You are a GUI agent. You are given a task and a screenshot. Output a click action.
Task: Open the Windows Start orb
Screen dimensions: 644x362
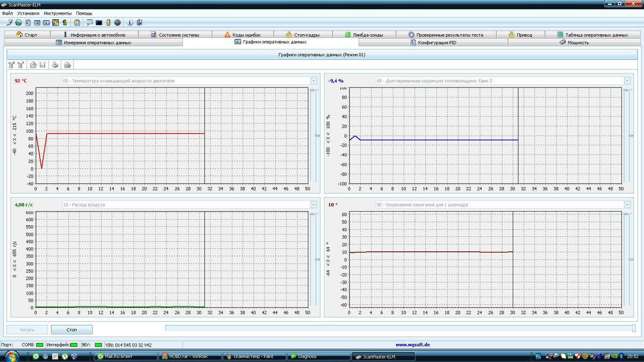11,356
